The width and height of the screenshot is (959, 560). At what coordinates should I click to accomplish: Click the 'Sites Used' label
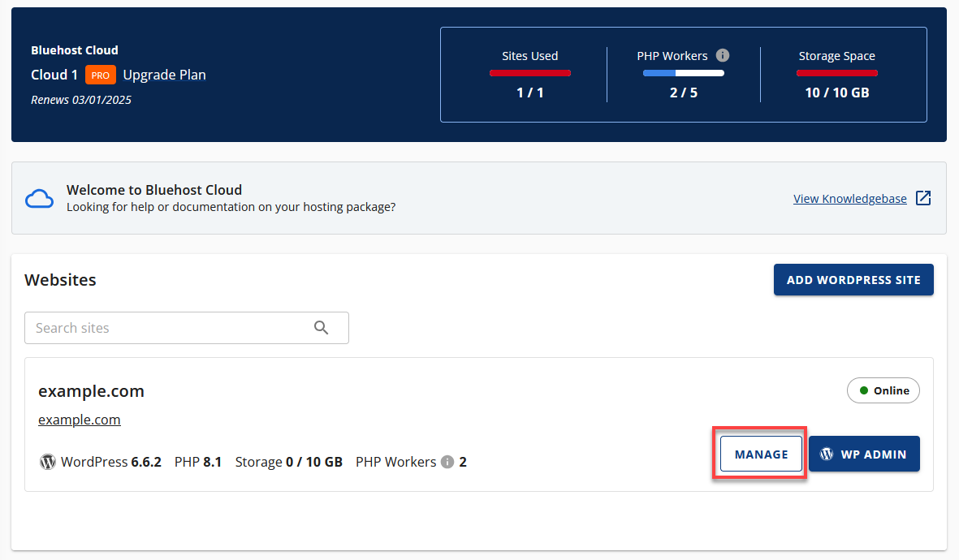coord(529,56)
